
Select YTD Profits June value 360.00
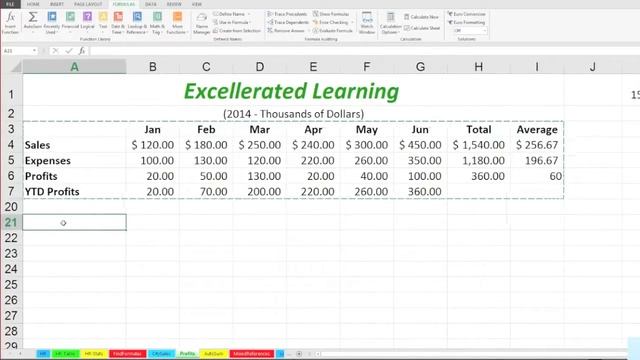pos(420,191)
